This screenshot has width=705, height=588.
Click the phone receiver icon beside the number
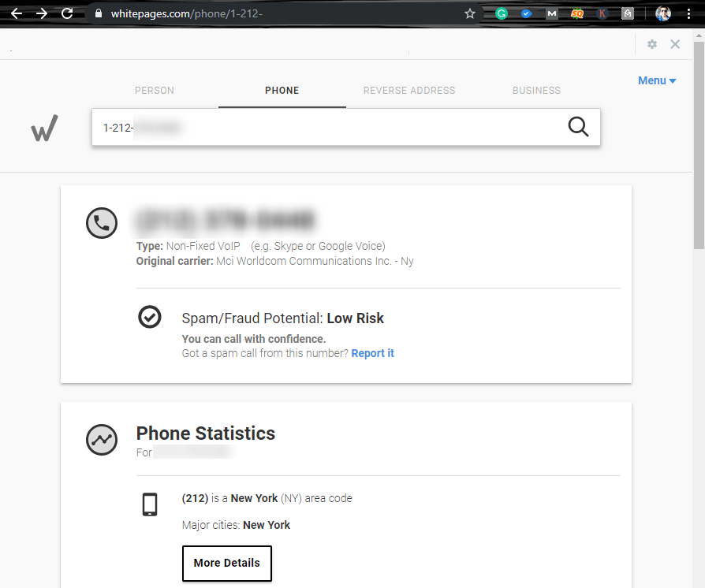click(102, 223)
